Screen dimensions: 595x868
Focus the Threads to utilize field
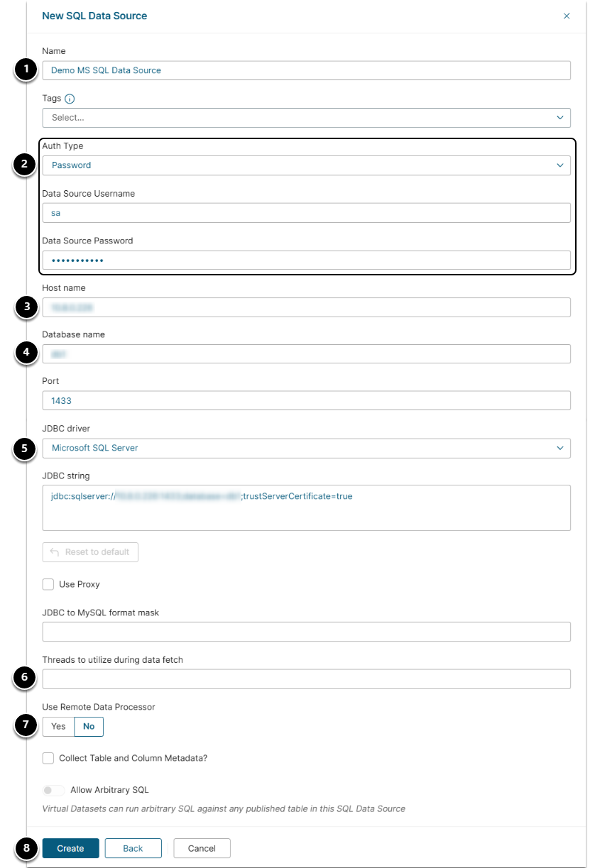(x=306, y=679)
